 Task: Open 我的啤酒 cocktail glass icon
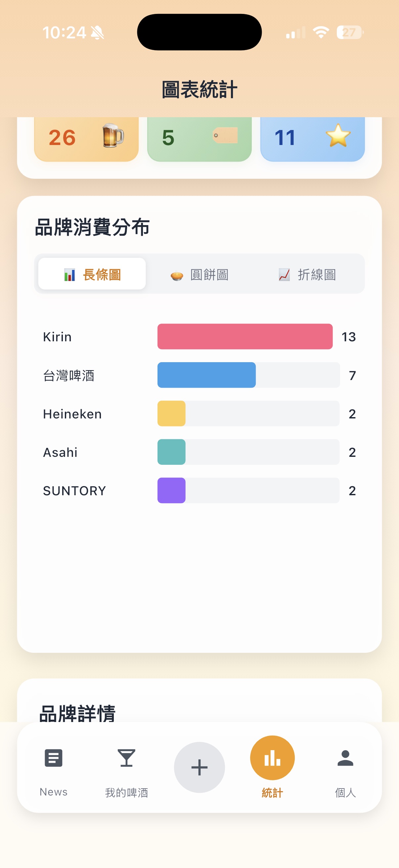click(x=126, y=758)
